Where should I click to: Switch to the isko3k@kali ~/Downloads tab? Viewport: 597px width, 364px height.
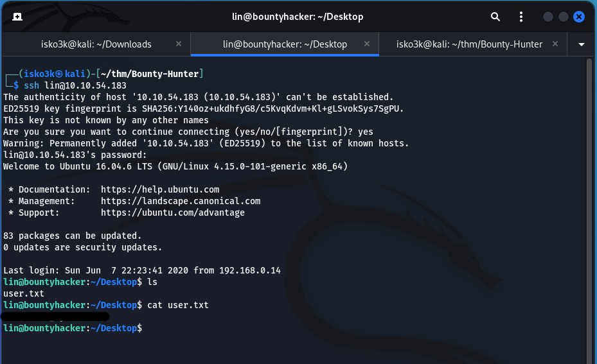pos(96,44)
